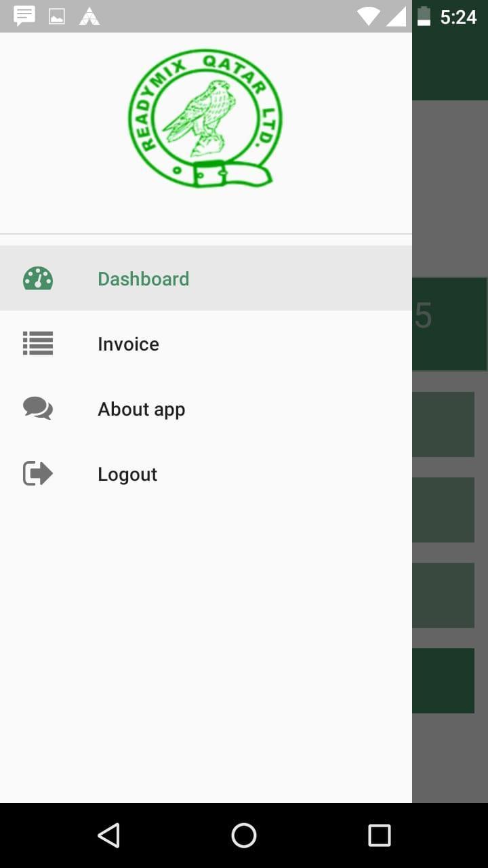Tap the Wi-Fi signal icon in status bar

(x=369, y=16)
